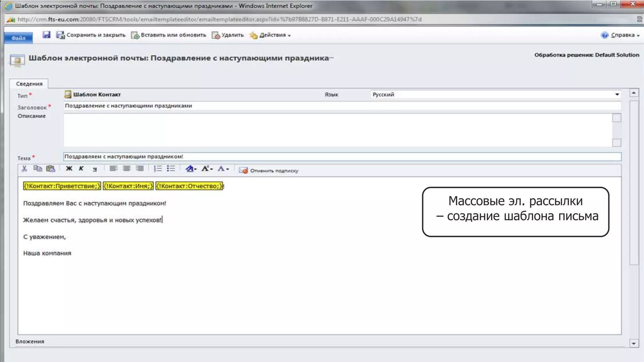Click the Paste clipboard icon
The width and height of the screenshot is (644, 362).
pos(50,169)
